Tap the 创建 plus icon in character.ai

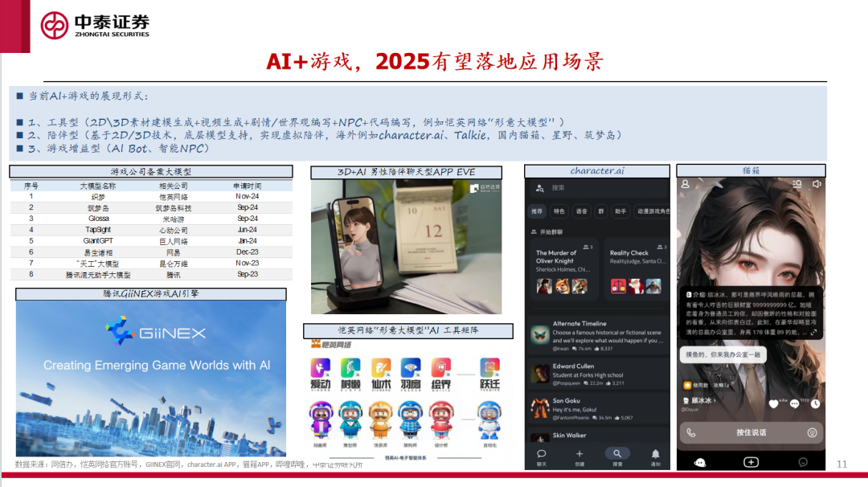click(579, 454)
